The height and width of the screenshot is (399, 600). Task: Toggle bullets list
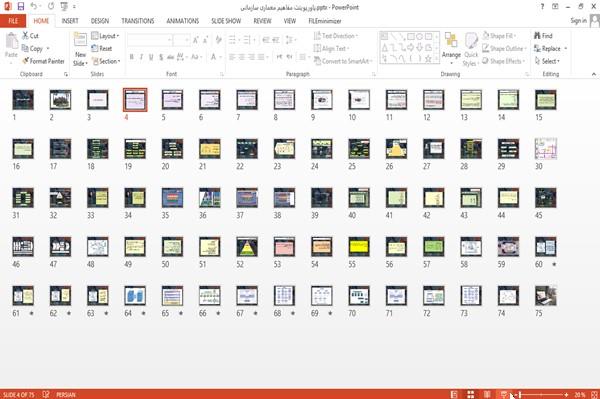[x=233, y=39]
